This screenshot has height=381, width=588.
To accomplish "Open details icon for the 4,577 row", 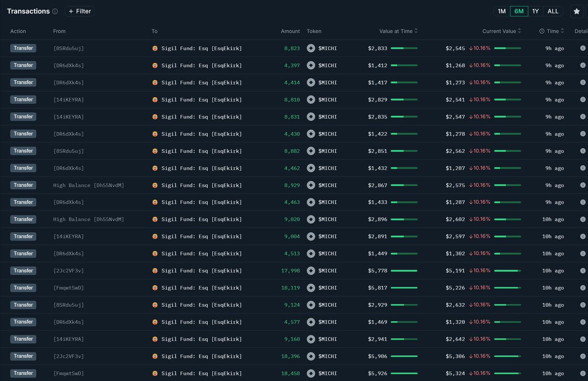I will click(x=583, y=322).
